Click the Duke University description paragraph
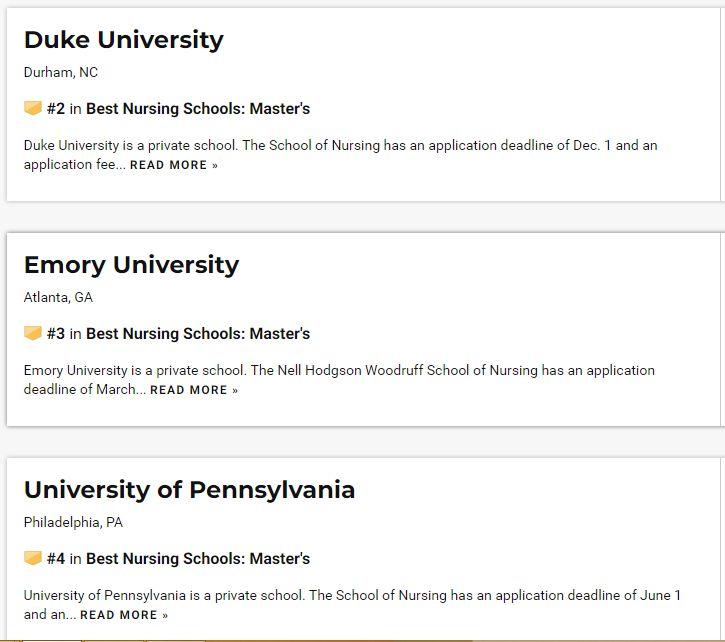The image size is (725, 642). pos(340,146)
